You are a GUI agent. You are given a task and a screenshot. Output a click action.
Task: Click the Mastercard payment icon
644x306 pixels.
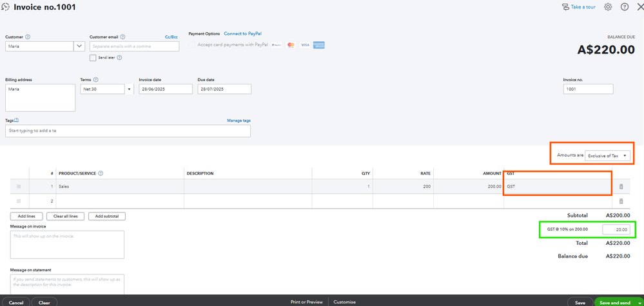pos(291,44)
